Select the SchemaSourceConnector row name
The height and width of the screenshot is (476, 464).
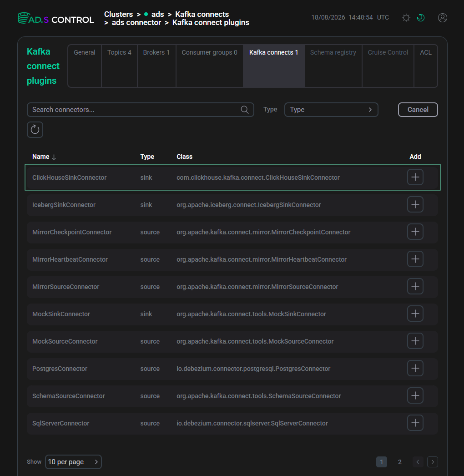(69, 396)
